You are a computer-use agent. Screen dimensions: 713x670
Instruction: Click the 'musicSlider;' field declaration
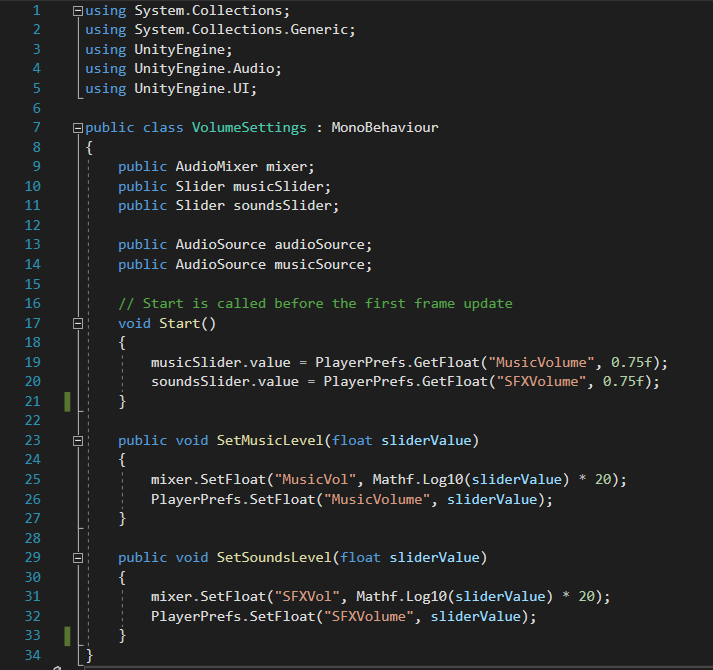pos(282,186)
